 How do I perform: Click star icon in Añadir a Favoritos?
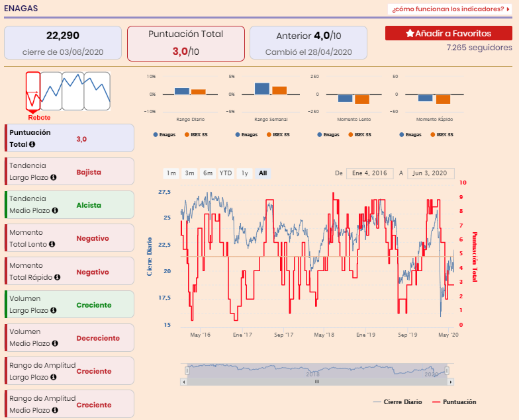point(410,33)
